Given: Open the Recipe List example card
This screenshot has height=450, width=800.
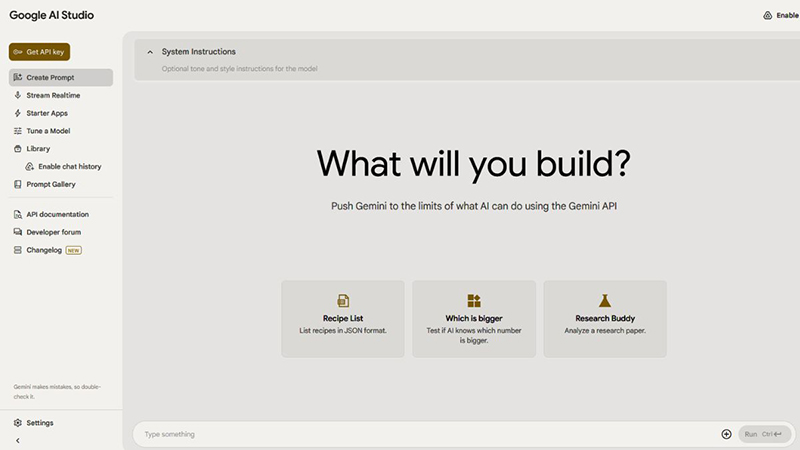Looking at the screenshot, I should point(343,318).
